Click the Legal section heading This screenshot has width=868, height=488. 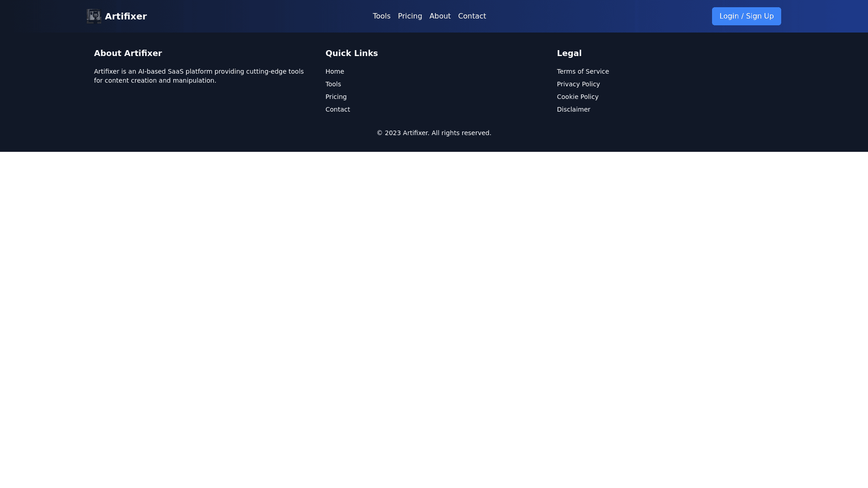click(x=569, y=53)
